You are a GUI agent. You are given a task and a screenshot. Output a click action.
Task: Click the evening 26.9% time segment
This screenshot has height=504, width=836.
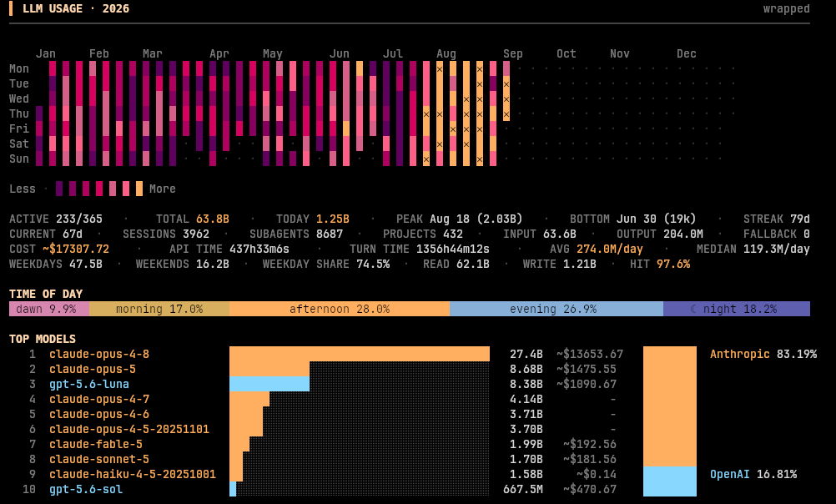click(x=556, y=309)
